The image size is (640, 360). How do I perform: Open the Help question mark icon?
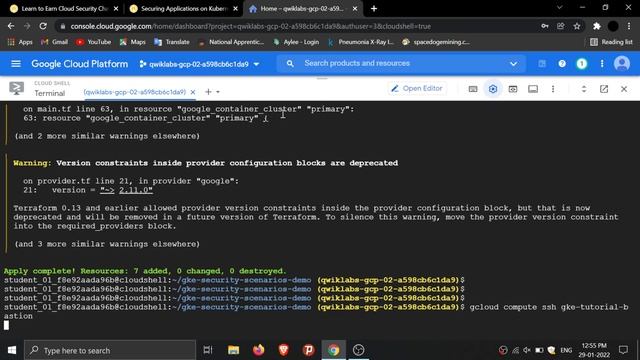point(562,64)
